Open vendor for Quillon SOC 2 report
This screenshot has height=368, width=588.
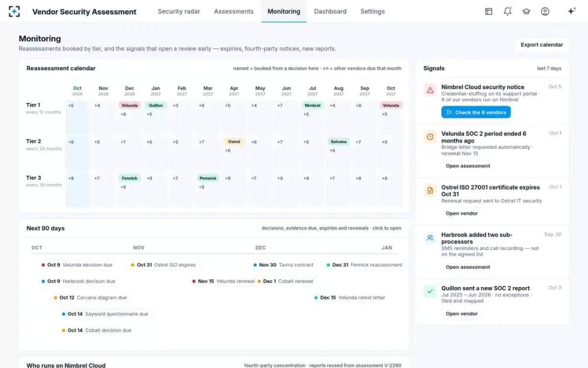click(462, 314)
